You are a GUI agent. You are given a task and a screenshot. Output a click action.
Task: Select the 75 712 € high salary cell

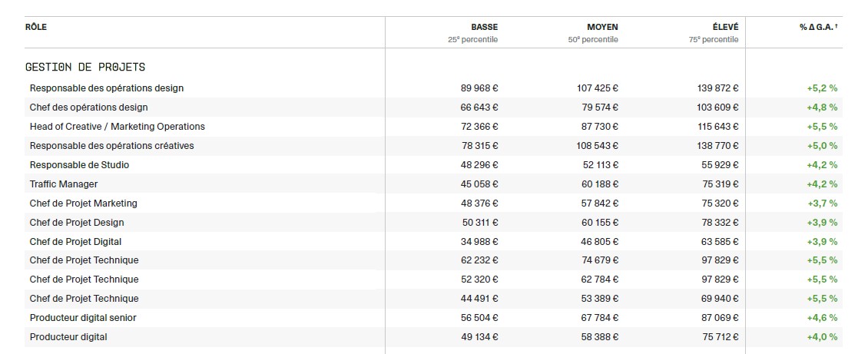719,337
